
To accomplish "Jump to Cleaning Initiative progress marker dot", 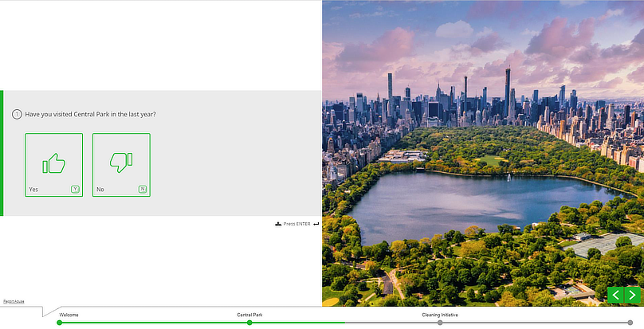I will (x=440, y=323).
